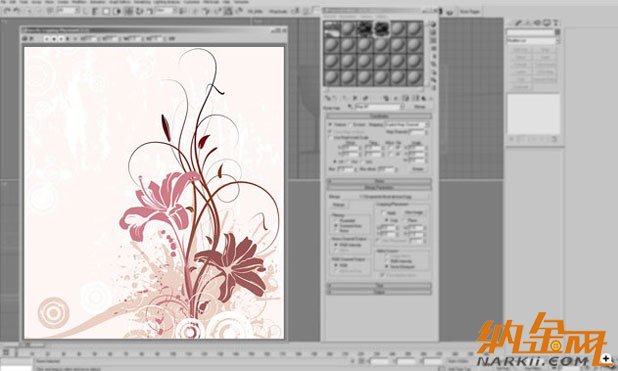Toggle red channel in bitmap window

48,39
